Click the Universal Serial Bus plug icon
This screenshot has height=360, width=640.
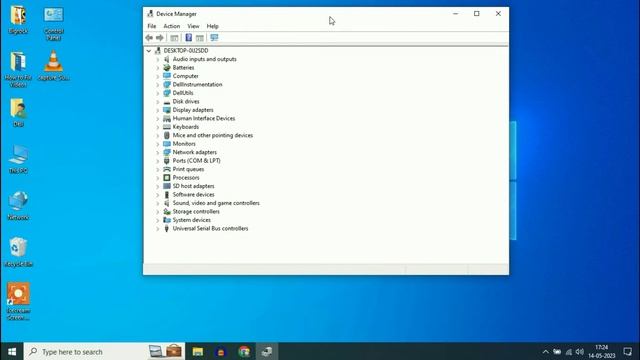pos(167,229)
